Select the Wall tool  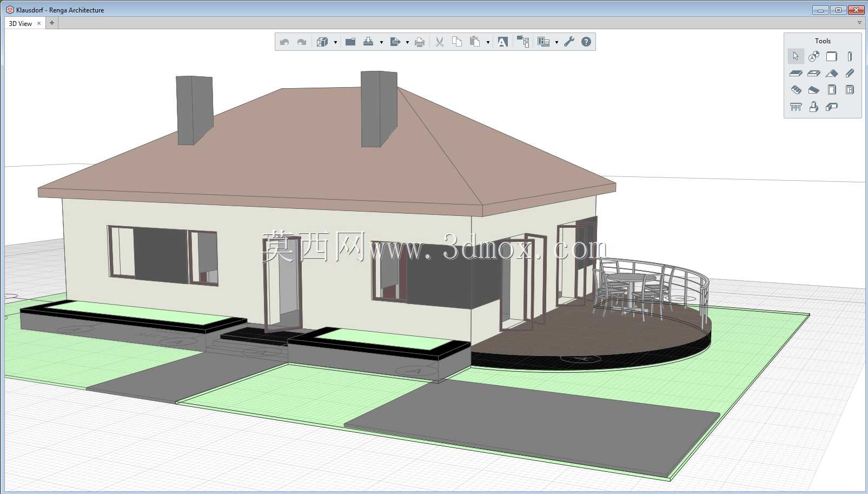pyautogui.click(x=832, y=56)
